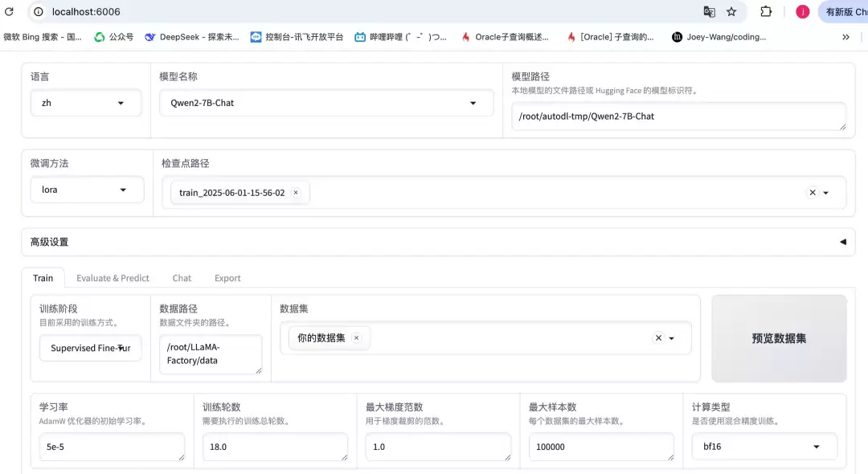Open the Joey-Wang/coding GitHub bookmark
The width and height of the screenshot is (868, 474).
tap(719, 37)
